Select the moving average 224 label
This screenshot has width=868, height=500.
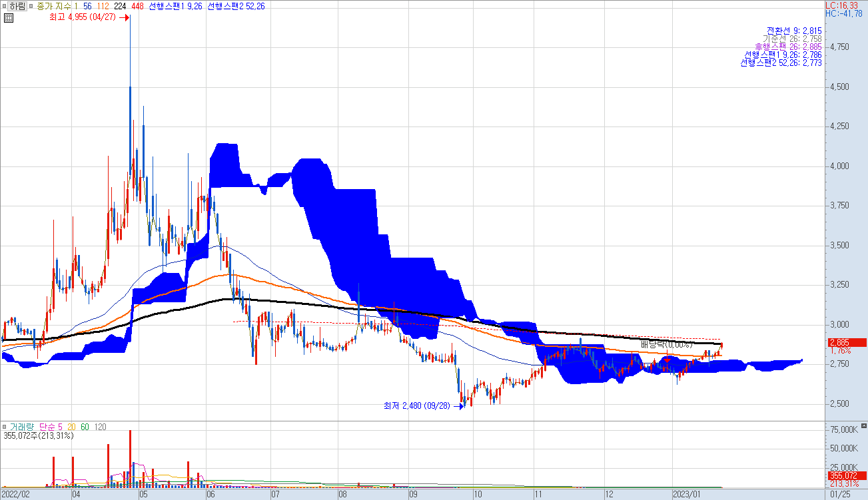pyautogui.click(x=121, y=6)
